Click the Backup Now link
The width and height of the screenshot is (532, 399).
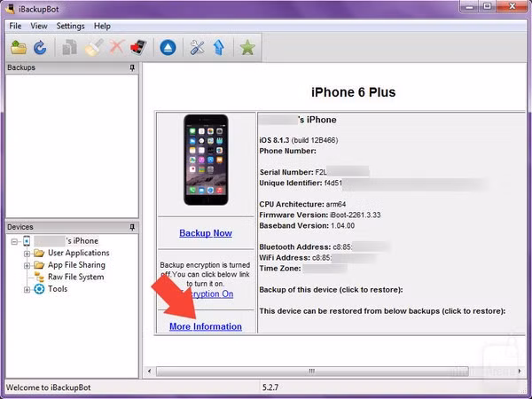coord(206,233)
